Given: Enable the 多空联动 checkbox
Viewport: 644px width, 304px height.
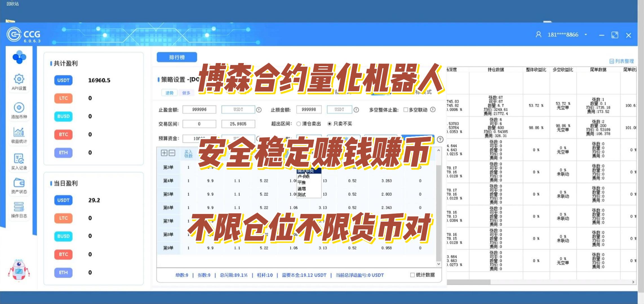Looking at the screenshot, I should pyautogui.click(x=406, y=110).
